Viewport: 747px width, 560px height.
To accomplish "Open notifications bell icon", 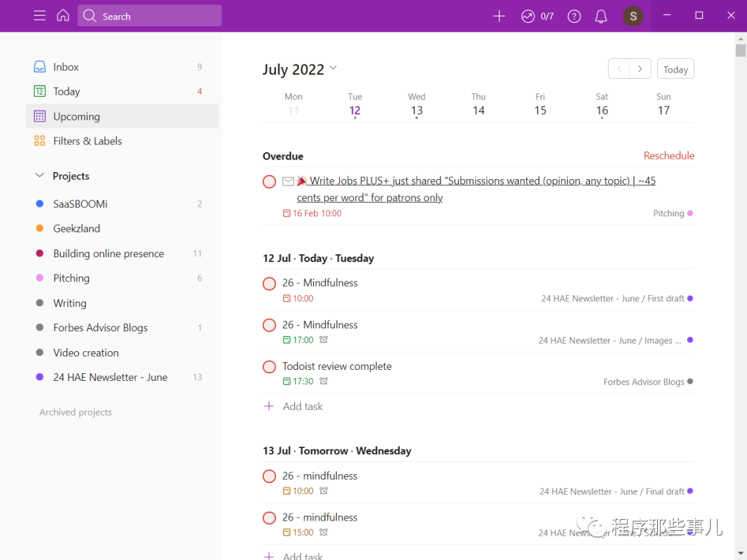I will [601, 16].
